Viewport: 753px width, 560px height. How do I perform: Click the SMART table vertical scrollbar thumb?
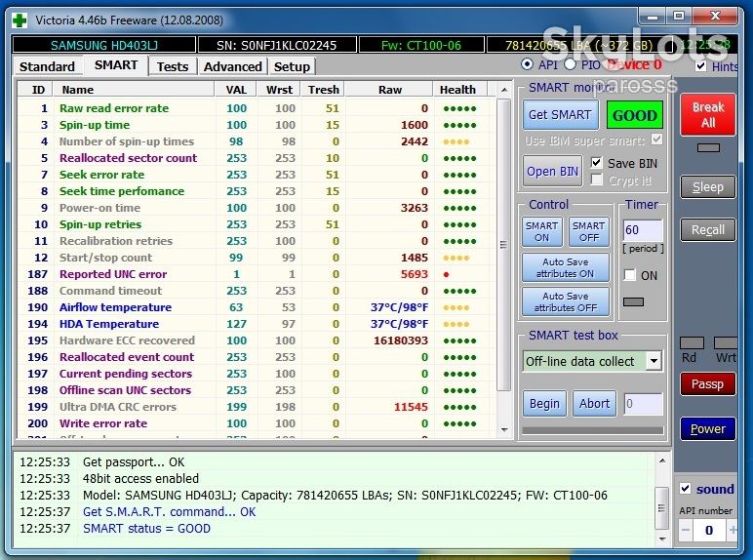pyautogui.click(x=503, y=245)
